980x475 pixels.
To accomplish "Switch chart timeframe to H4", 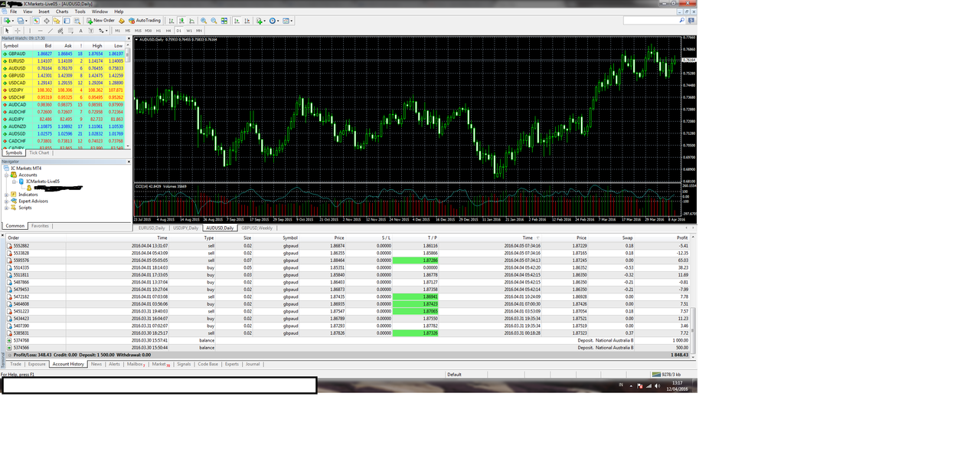I will pyautogui.click(x=168, y=31).
